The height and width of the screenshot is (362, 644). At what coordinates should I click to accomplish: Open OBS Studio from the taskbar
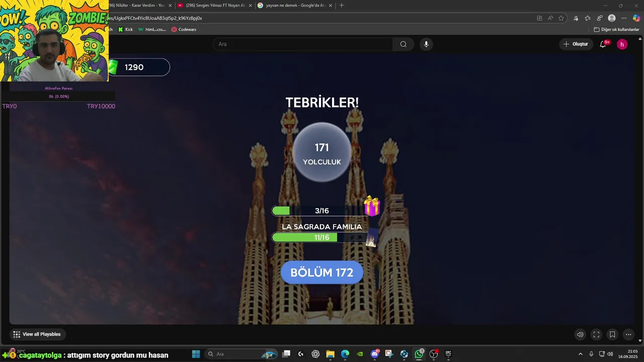pos(434,354)
